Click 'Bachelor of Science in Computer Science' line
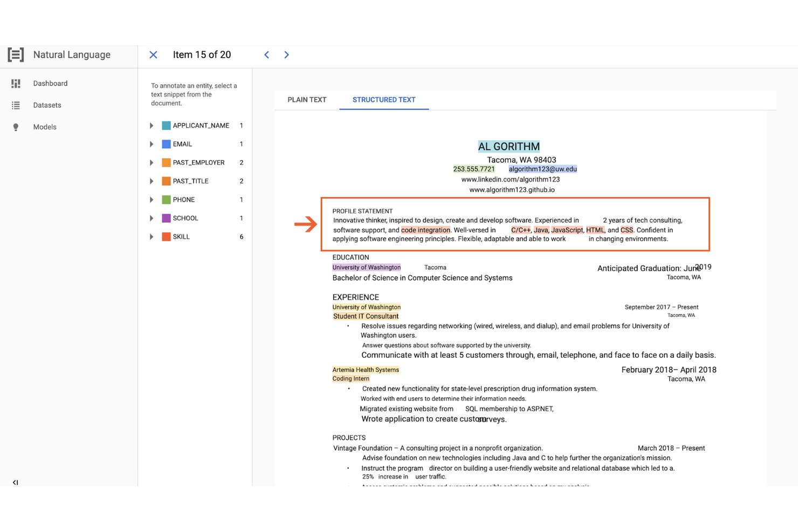This screenshot has height=532, width=798. coord(422,278)
